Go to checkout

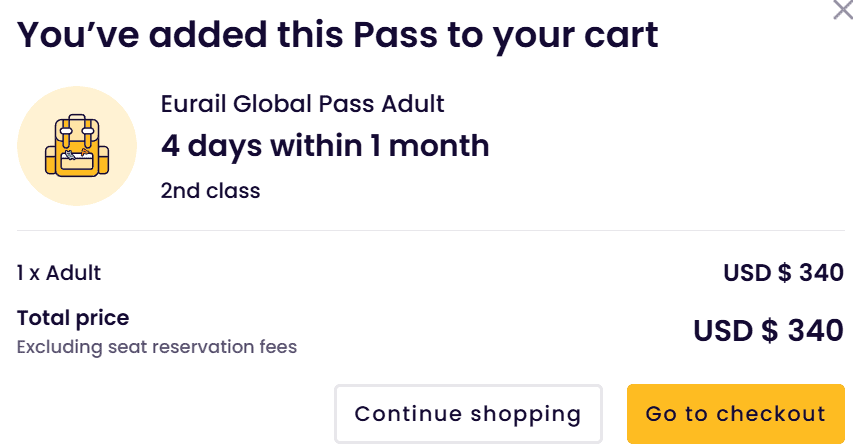click(x=735, y=414)
